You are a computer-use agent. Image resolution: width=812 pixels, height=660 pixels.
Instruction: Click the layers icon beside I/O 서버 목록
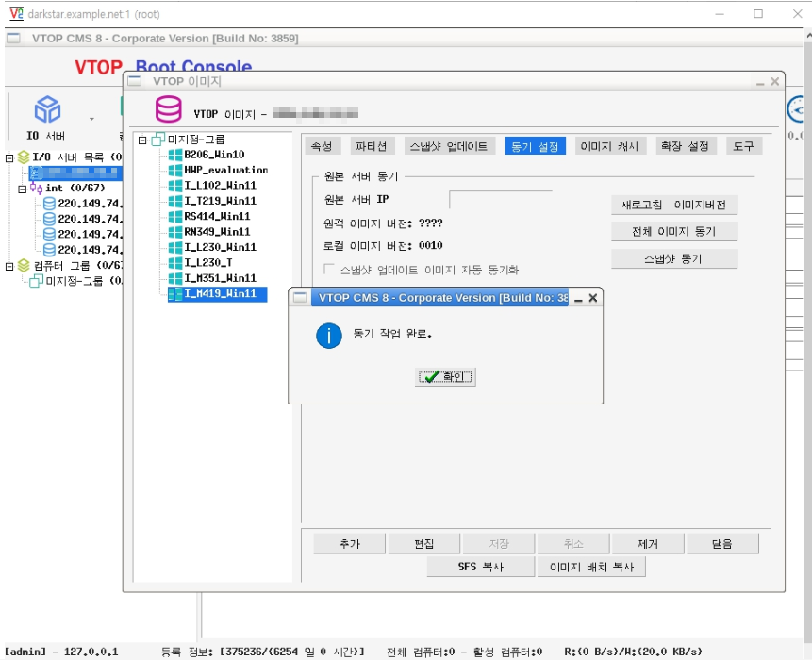pos(24,157)
